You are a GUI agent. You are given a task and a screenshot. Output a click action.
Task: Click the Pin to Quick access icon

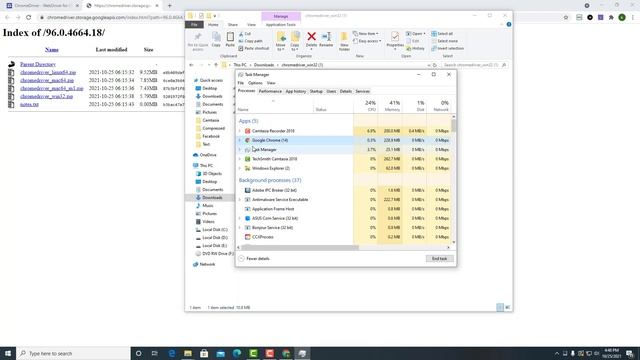tap(198, 37)
